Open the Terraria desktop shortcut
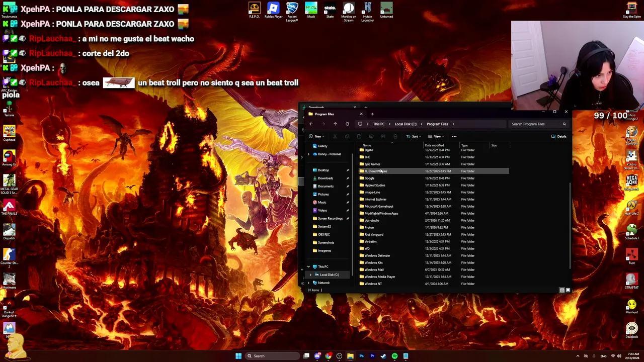This screenshot has width=644, height=362. 9,109
